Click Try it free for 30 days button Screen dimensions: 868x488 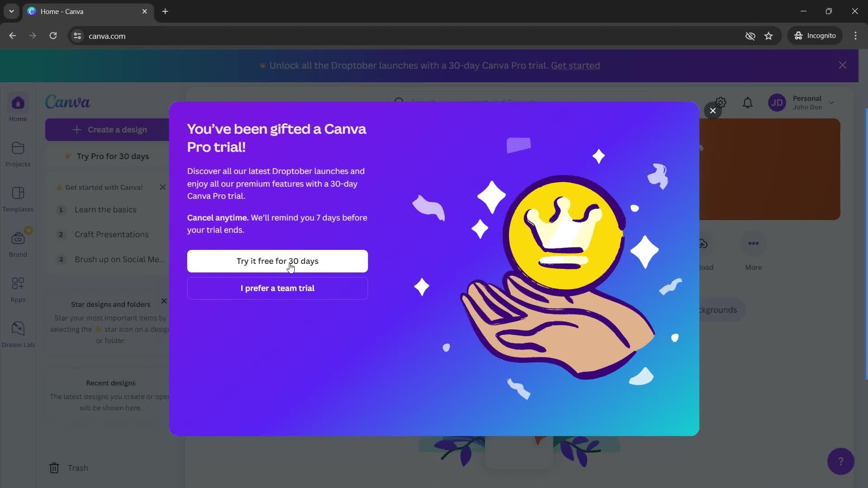point(278,261)
